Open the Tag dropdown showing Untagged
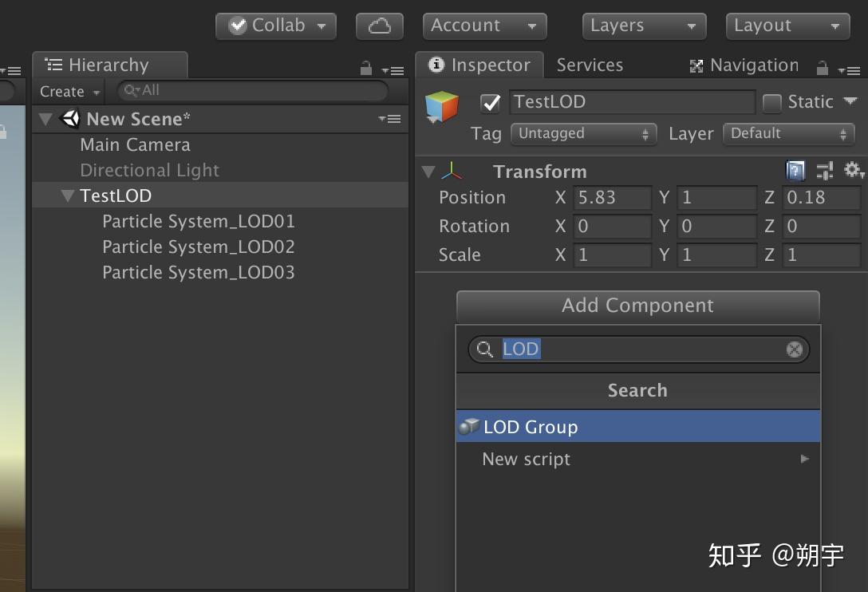This screenshot has height=592, width=868. pos(583,133)
